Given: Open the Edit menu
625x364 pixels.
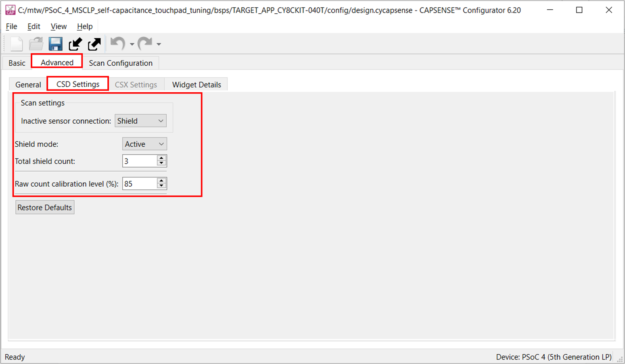Looking at the screenshot, I should 33,26.
